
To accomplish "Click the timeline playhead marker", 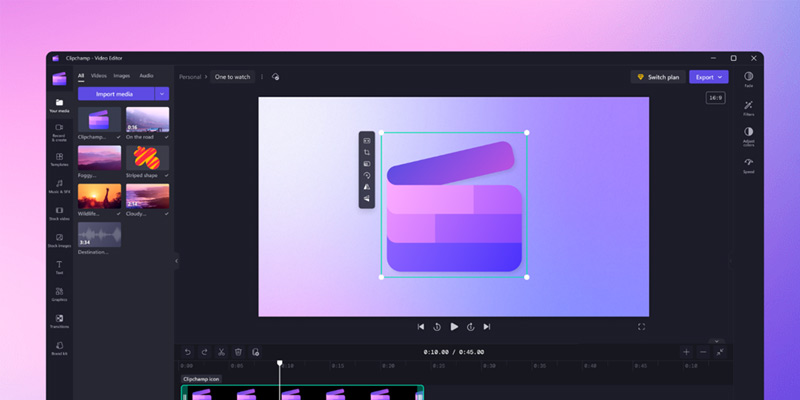I will [x=280, y=363].
